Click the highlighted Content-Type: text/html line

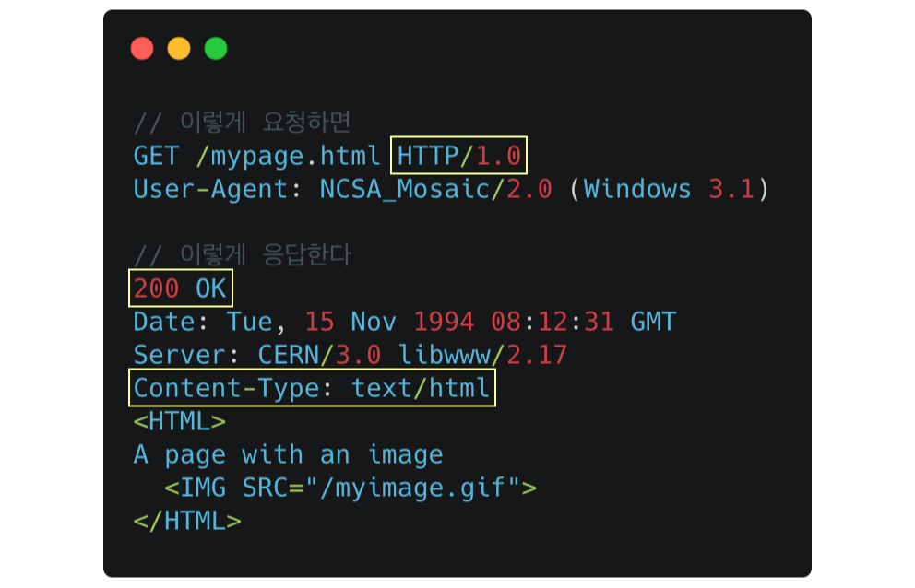click(x=312, y=388)
